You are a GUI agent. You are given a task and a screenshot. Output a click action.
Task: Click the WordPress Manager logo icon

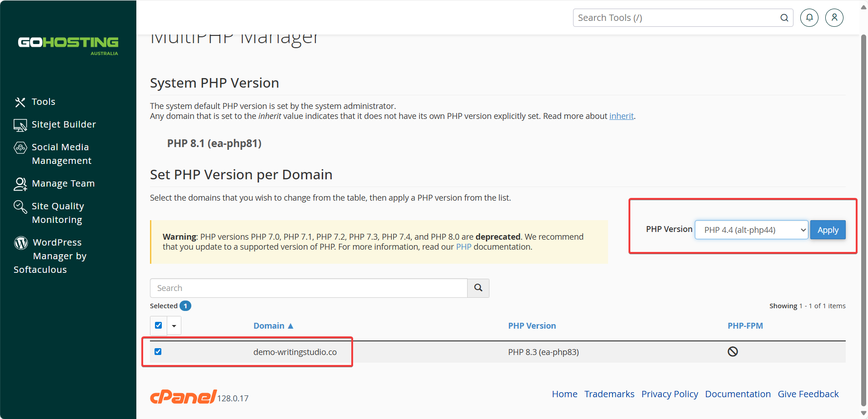coord(21,243)
